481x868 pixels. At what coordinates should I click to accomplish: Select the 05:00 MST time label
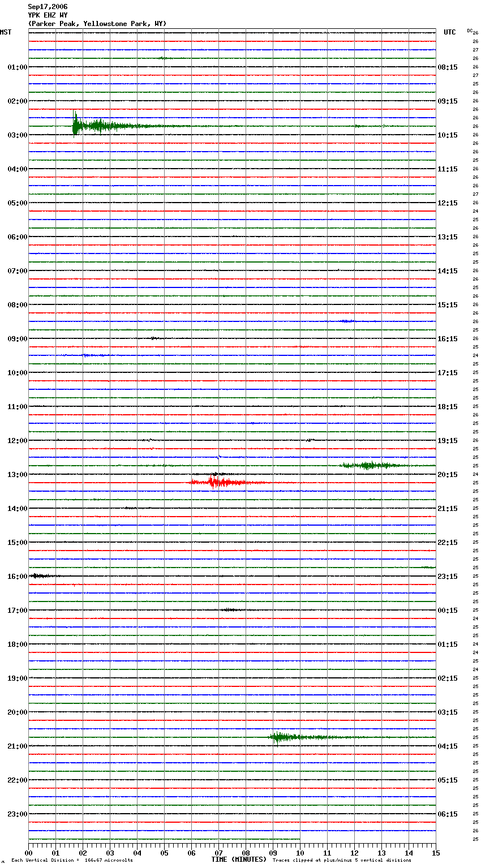[18, 203]
